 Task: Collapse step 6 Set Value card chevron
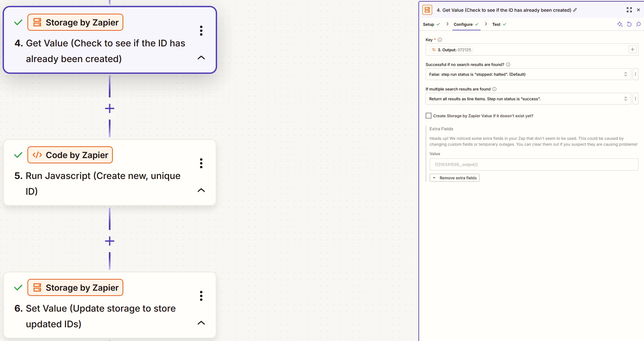[x=201, y=323]
